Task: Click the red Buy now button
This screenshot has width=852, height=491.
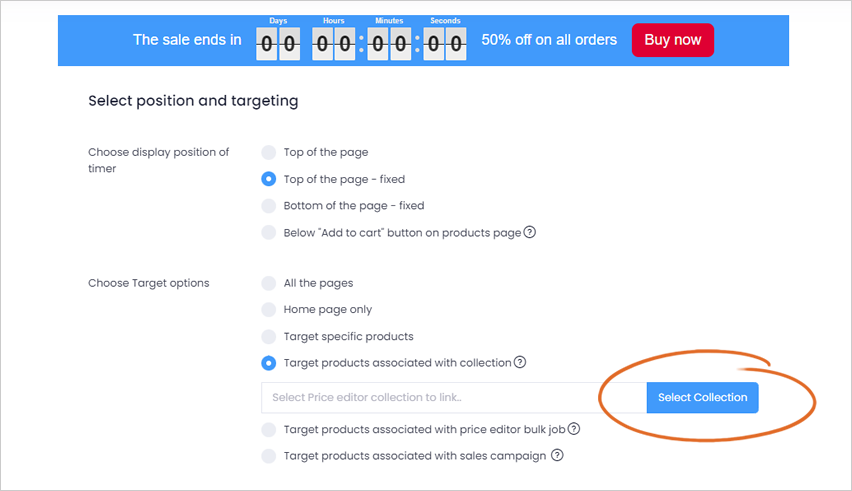Action: 673,40
